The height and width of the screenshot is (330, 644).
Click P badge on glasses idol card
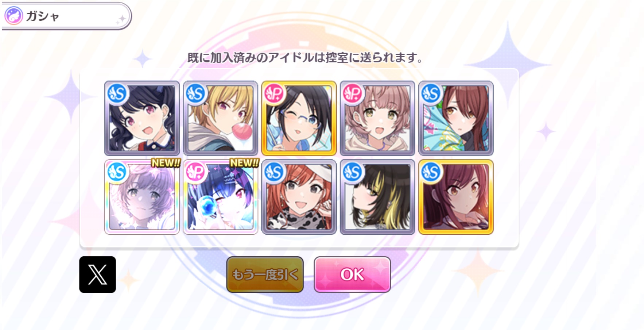click(274, 93)
